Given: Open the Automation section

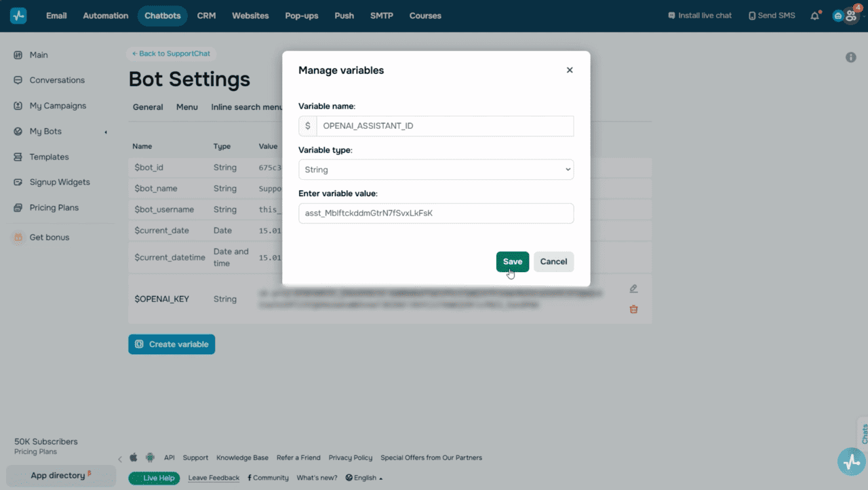Looking at the screenshot, I should pyautogui.click(x=106, y=16).
